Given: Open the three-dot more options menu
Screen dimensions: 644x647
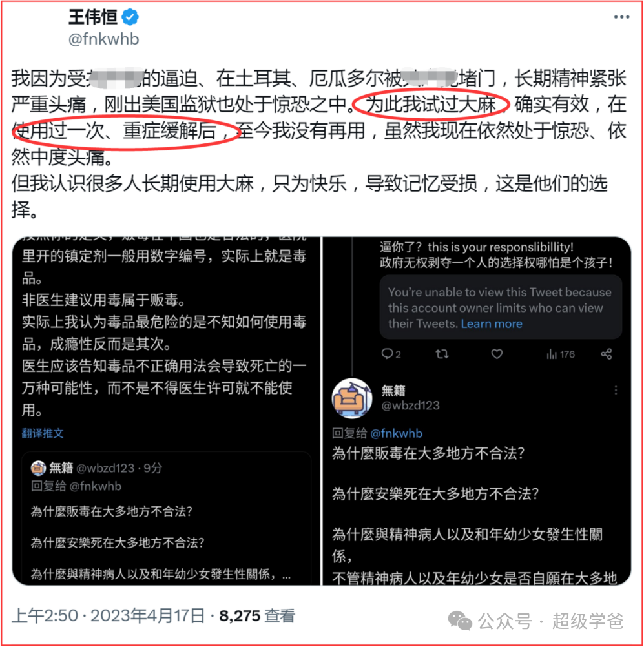Looking at the screenshot, I should pos(621,17).
